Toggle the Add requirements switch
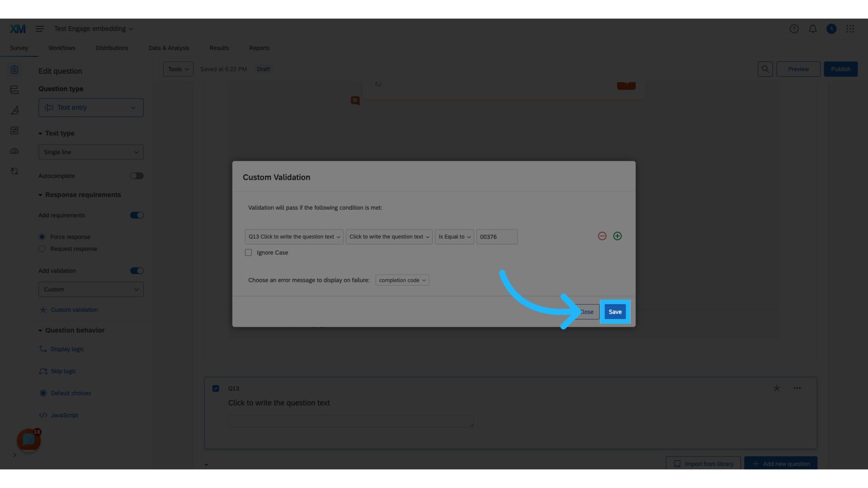This screenshot has height=488, width=868. click(x=137, y=216)
